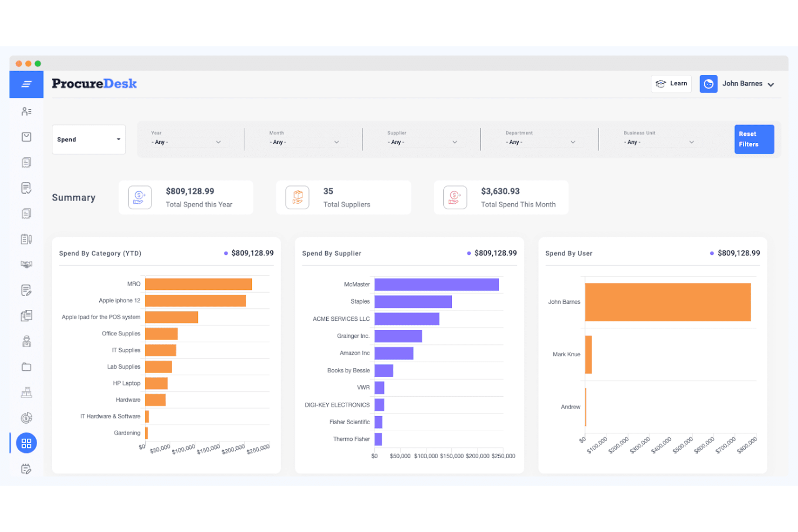The height and width of the screenshot is (532, 798).
Task: Click the John Barnes user bar
Action: tap(668, 302)
